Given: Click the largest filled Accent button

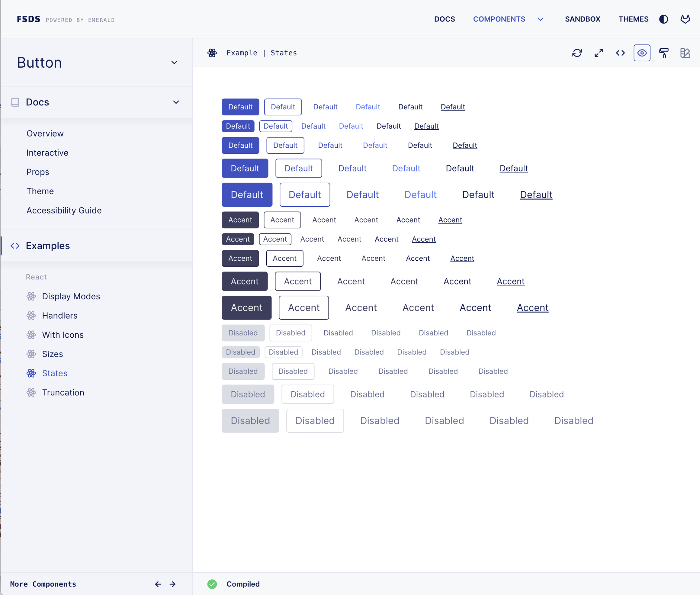Looking at the screenshot, I should pos(246,308).
